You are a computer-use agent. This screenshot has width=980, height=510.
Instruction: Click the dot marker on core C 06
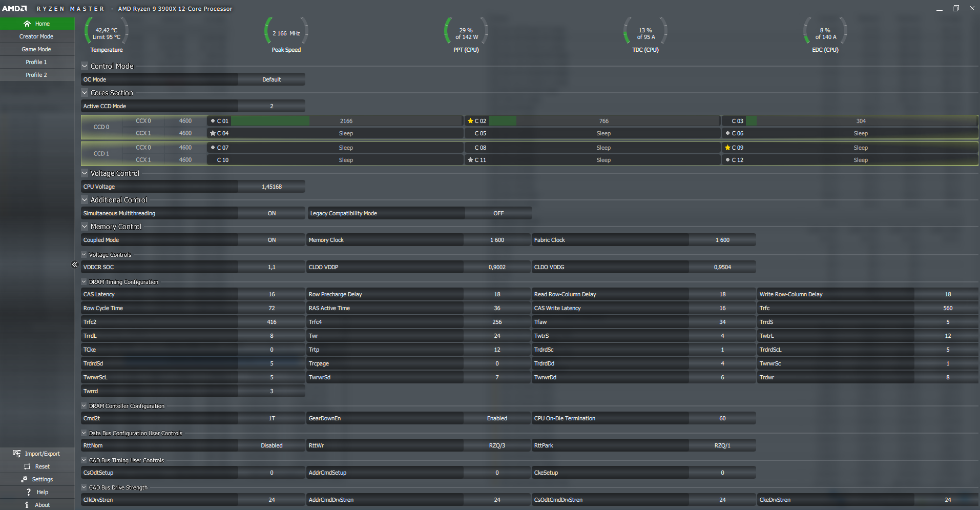pos(727,133)
